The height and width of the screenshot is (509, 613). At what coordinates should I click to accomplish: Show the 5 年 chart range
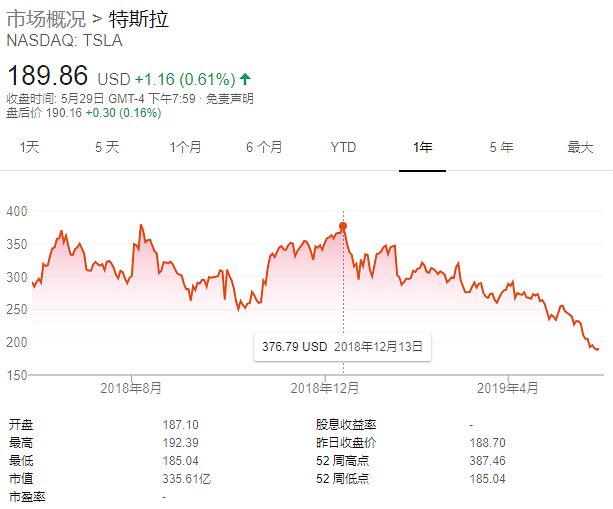(502, 147)
